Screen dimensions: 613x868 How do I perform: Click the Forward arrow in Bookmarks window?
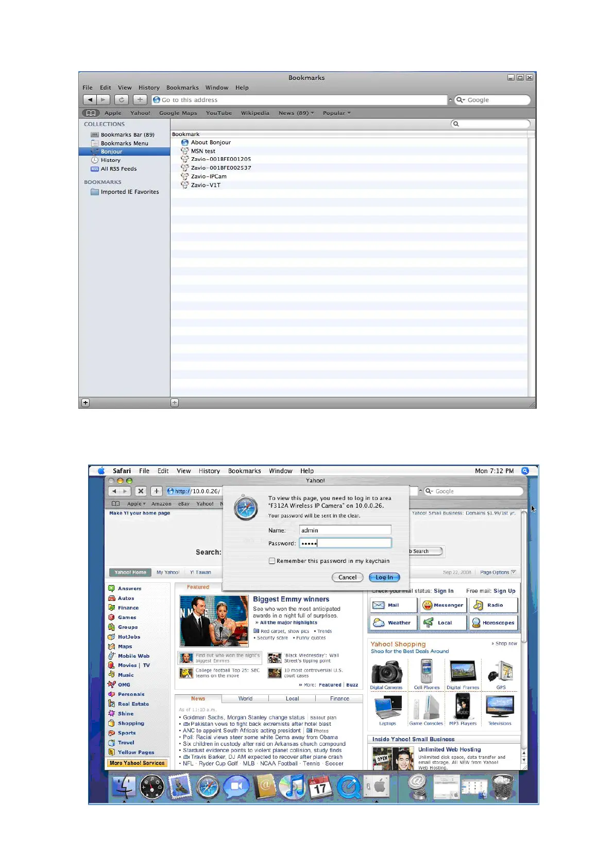(103, 99)
